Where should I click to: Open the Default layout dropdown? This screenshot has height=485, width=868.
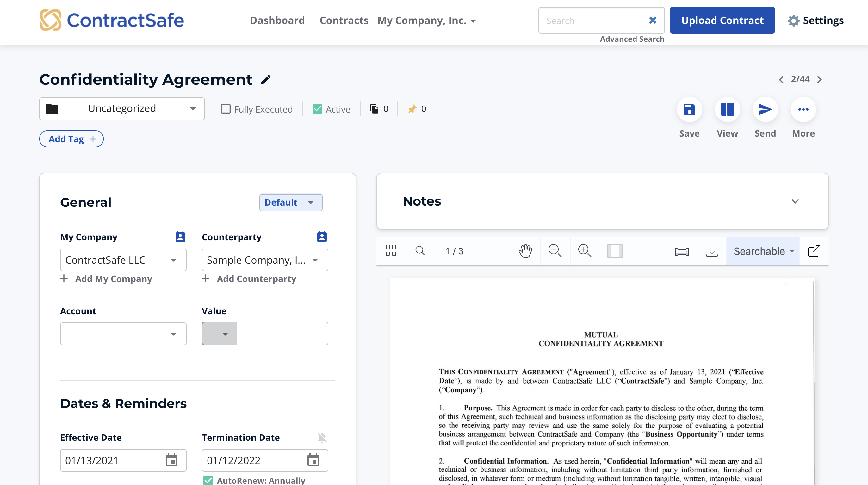(291, 202)
